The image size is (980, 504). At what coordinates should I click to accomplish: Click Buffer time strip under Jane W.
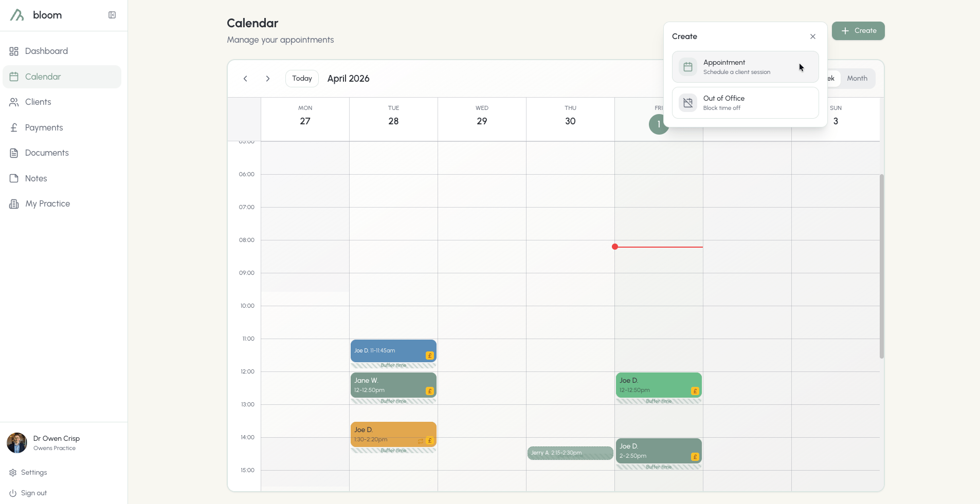[x=393, y=401]
